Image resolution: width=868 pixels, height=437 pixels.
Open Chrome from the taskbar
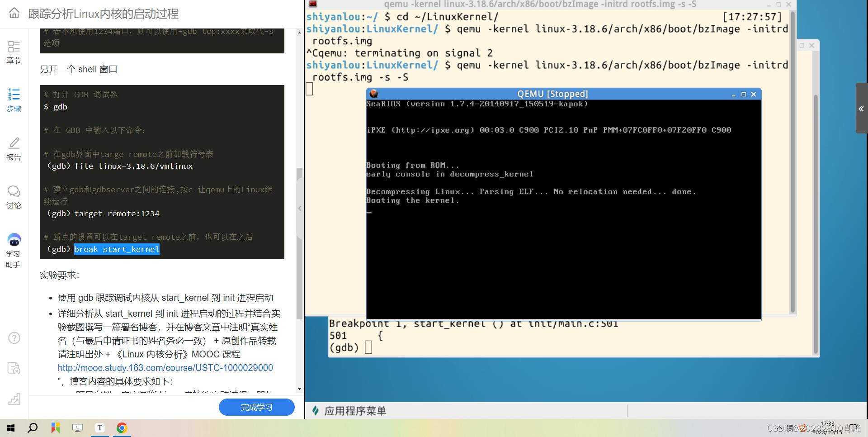click(122, 427)
